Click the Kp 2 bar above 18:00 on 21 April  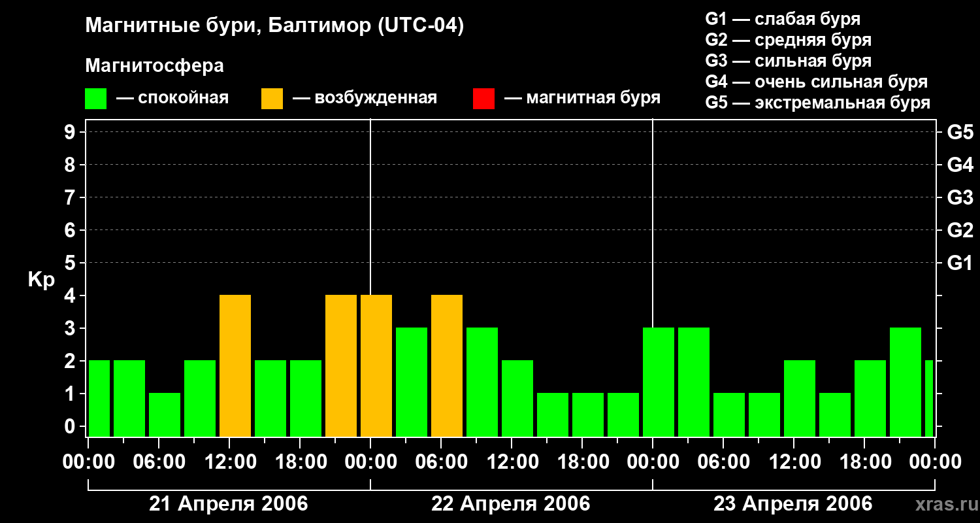pos(306,399)
